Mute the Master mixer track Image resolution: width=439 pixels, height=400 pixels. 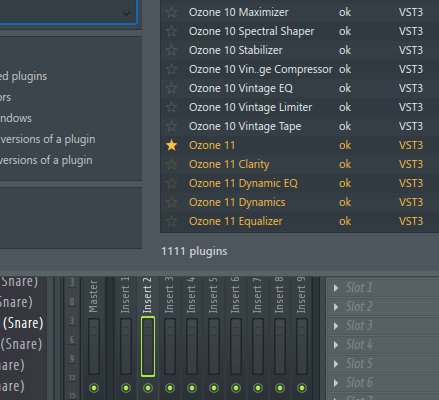pos(94,388)
